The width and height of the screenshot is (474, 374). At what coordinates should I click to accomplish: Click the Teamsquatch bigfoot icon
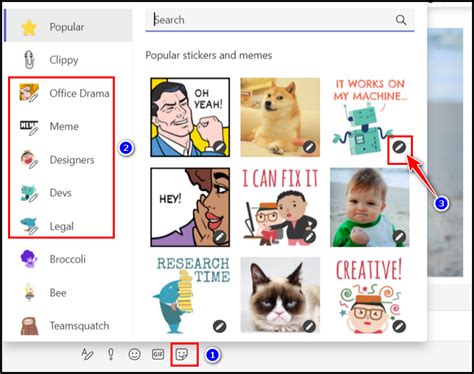[x=29, y=326]
